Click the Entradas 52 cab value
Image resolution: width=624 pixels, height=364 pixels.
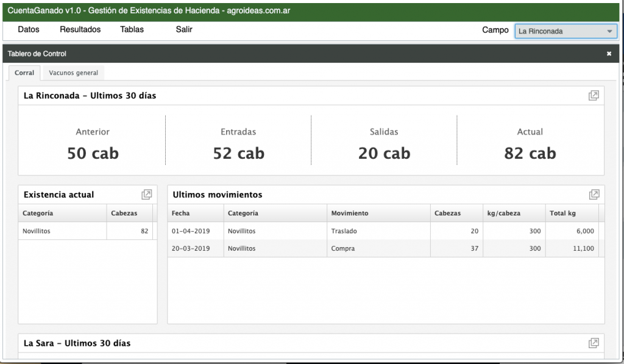point(238,153)
